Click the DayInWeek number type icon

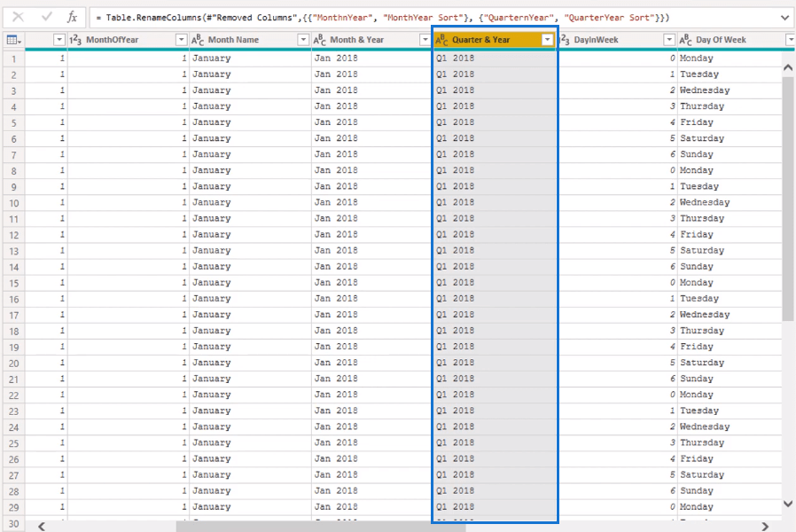564,40
